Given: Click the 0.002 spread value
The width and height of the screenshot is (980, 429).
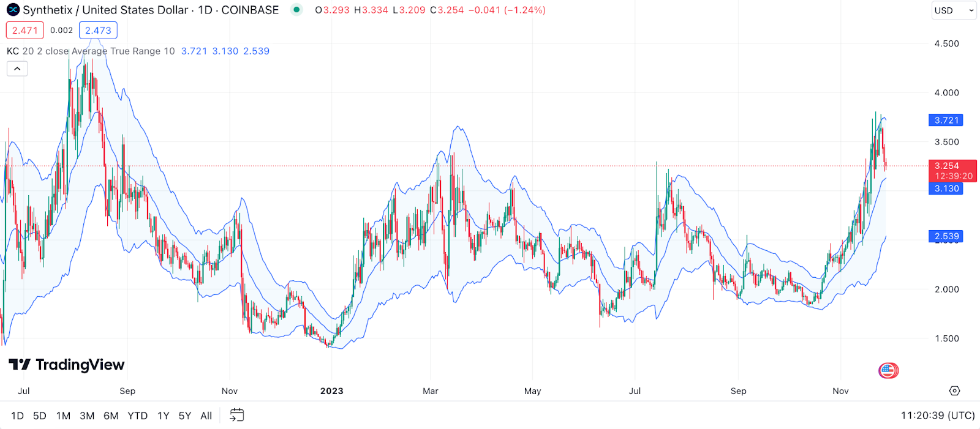Looking at the screenshot, I should (x=61, y=31).
